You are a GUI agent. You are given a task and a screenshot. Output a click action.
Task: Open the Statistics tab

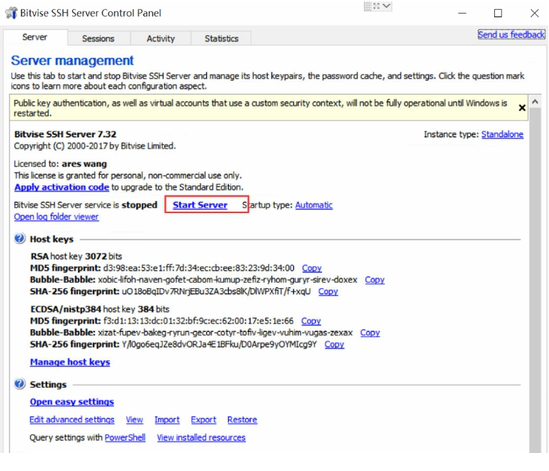click(x=221, y=38)
